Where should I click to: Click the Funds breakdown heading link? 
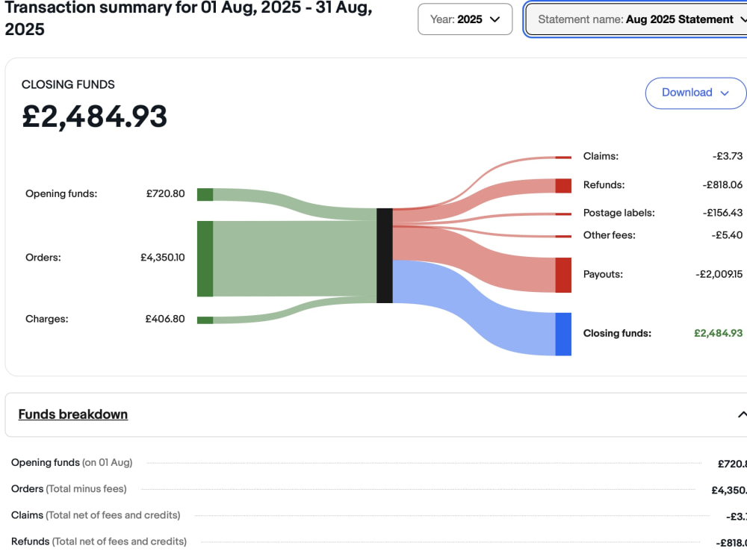(x=73, y=414)
